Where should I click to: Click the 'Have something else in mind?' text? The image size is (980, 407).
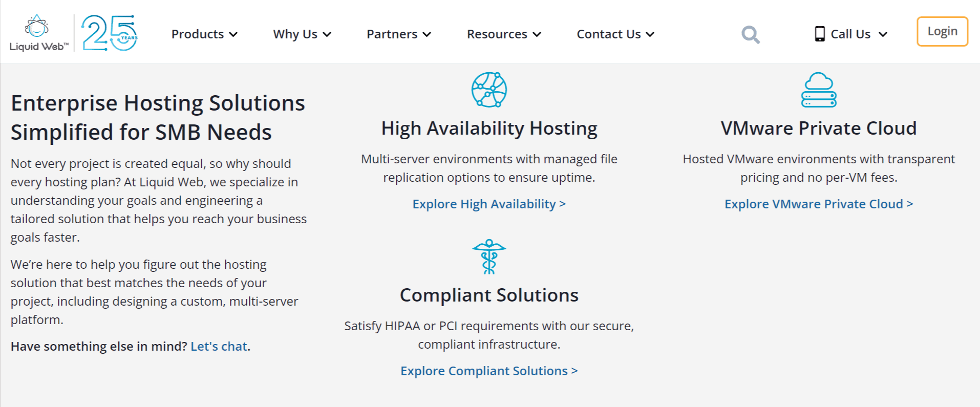pyautogui.click(x=99, y=346)
